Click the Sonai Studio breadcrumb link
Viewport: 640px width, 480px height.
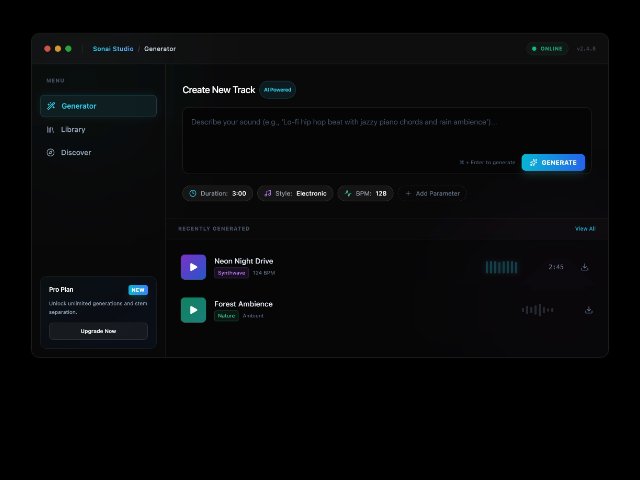[x=113, y=49]
